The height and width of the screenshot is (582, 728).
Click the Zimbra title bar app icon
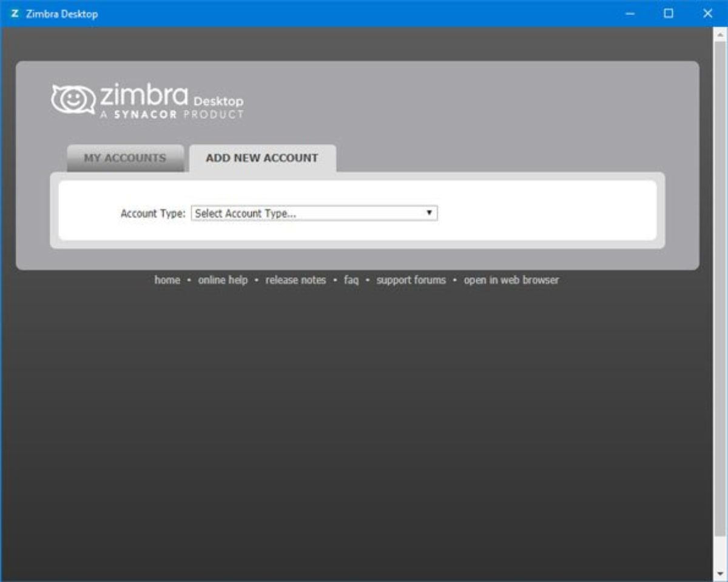click(x=15, y=13)
